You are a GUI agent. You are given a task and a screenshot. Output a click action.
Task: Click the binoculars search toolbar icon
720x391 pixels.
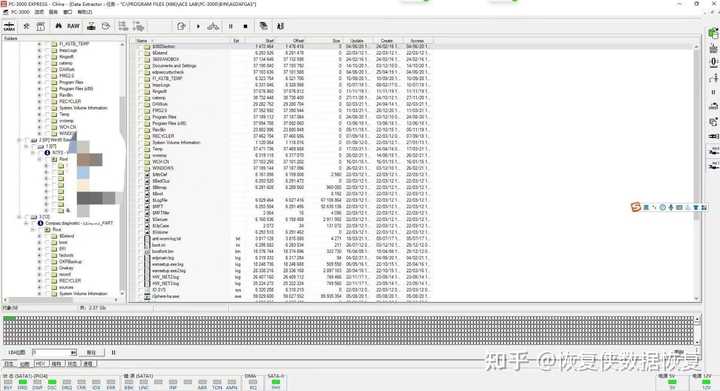(x=58, y=26)
